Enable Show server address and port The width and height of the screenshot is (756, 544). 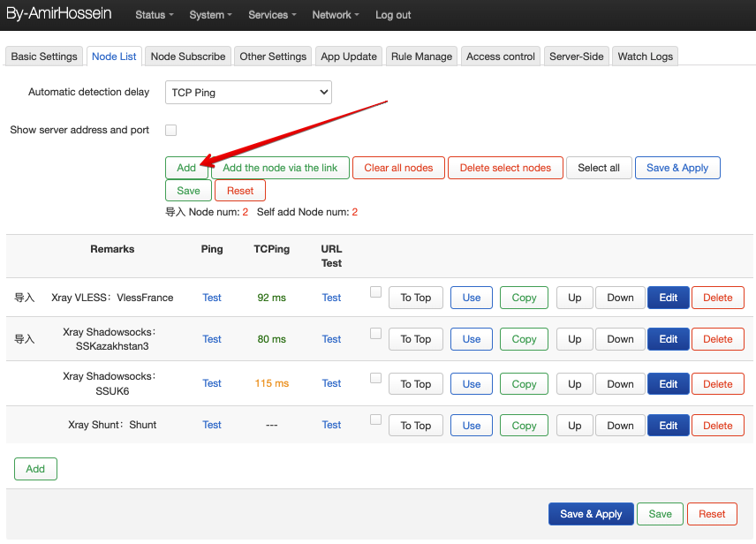tap(171, 131)
